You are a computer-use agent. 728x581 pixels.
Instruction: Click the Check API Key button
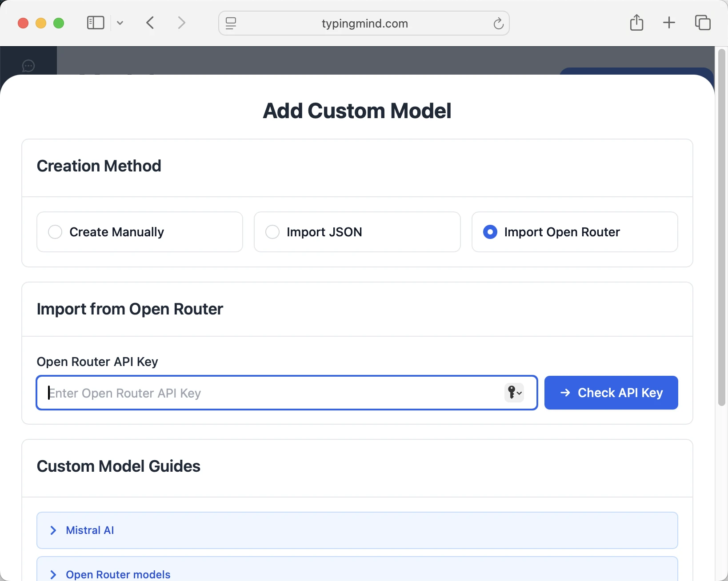point(611,393)
